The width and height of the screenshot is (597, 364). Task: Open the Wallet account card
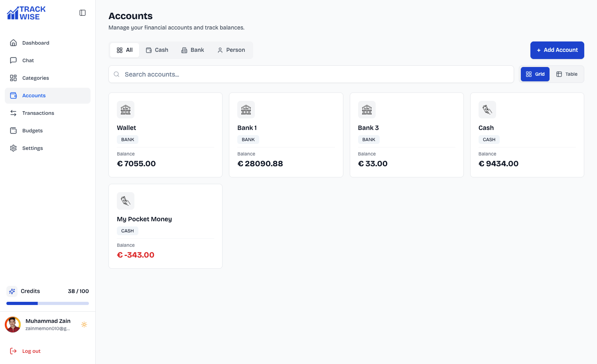point(165,135)
